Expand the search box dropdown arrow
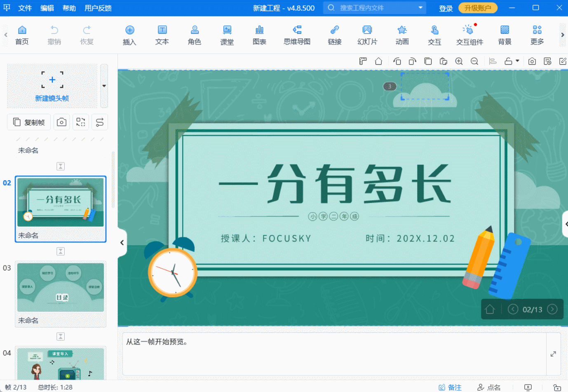Viewport: 568px width, 392px height. pos(420,8)
